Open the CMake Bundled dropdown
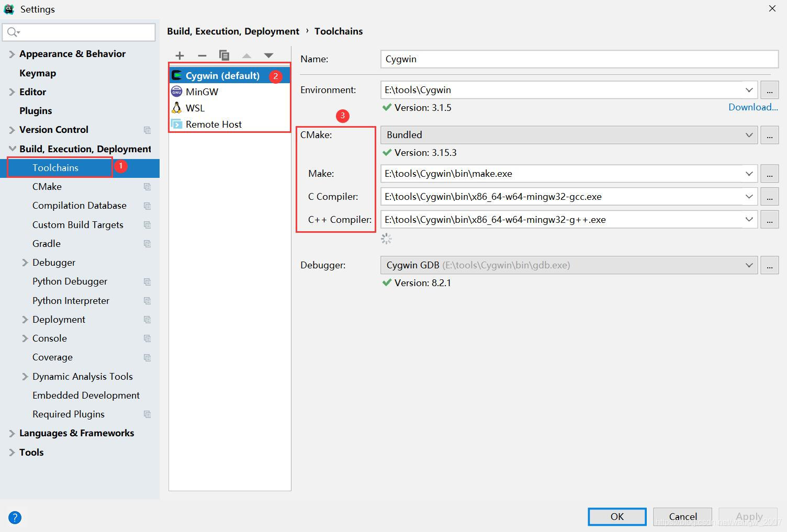Screen dimensions: 787x532 (x=749, y=135)
